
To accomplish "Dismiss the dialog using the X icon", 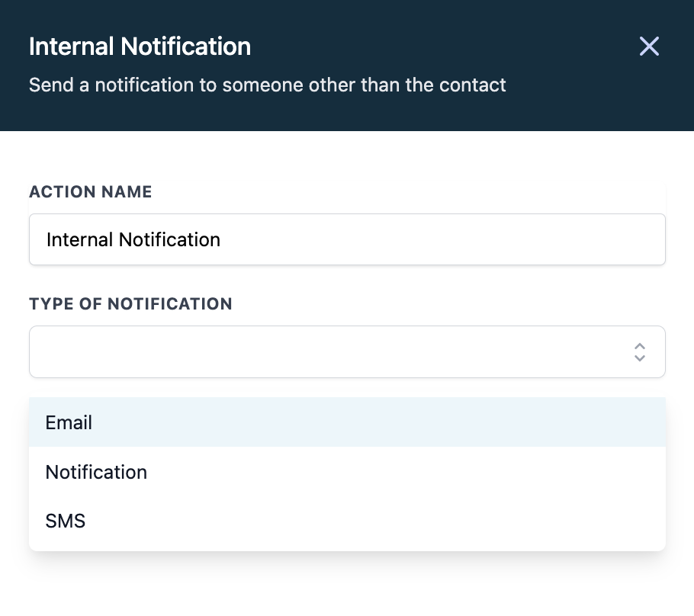I will (x=649, y=47).
